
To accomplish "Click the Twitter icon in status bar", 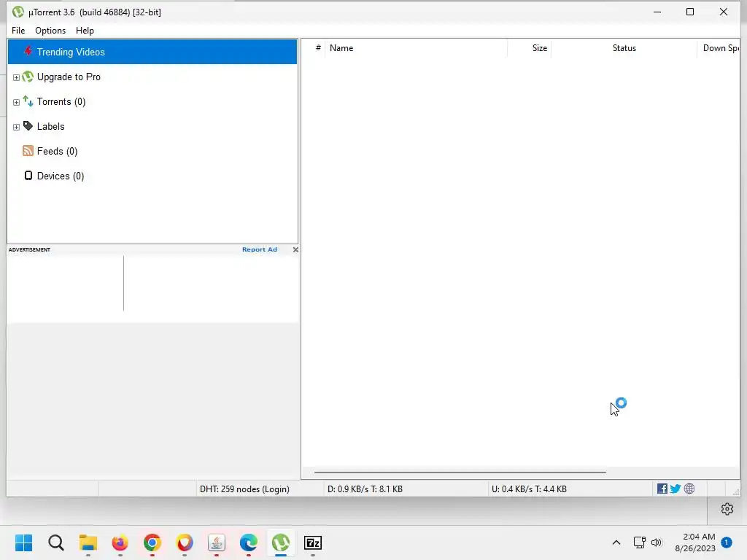I will point(675,489).
